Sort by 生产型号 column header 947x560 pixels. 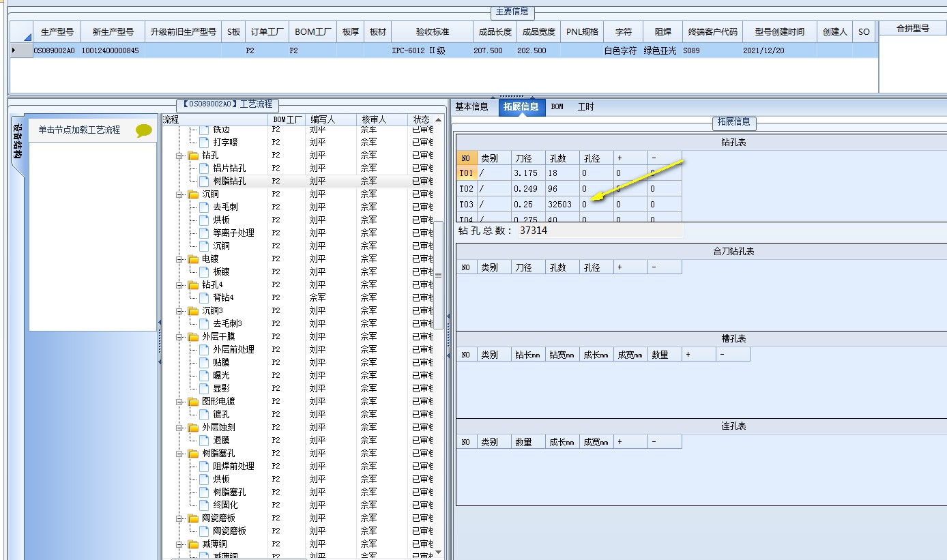[x=57, y=31]
